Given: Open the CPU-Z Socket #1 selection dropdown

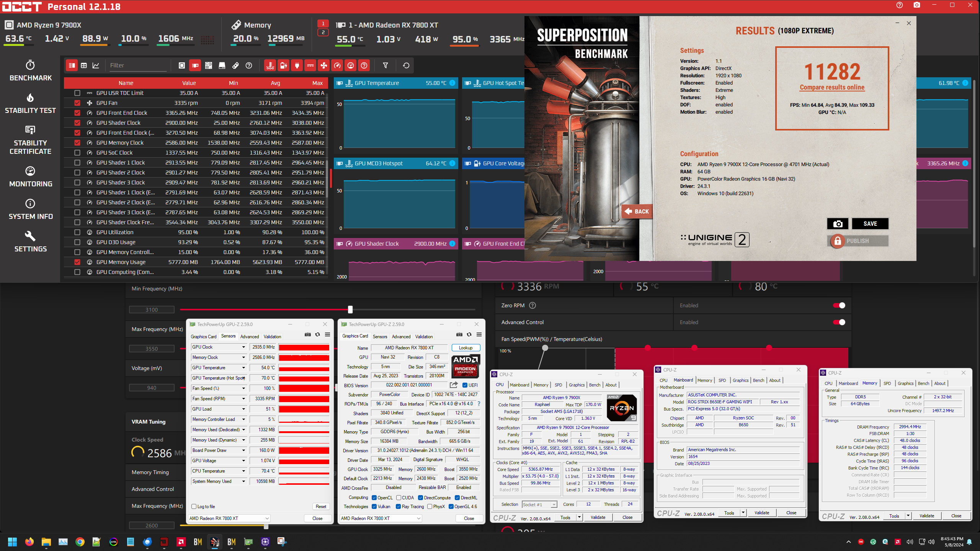Looking at the screenshot, I should tap(539, 504).
